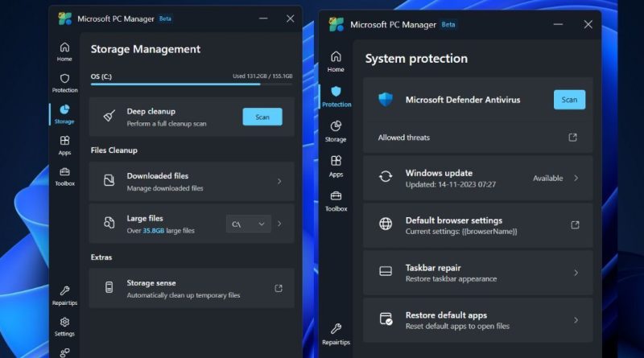Click the Windows update Available status
Viewport: 644px width, 358px height.
pyautogui.click(x=548, y=178)
